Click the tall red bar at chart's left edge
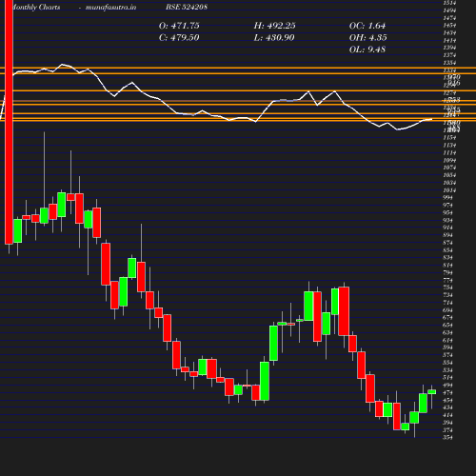The height and width of the screenshot is (476, 476). click(9, 122)
